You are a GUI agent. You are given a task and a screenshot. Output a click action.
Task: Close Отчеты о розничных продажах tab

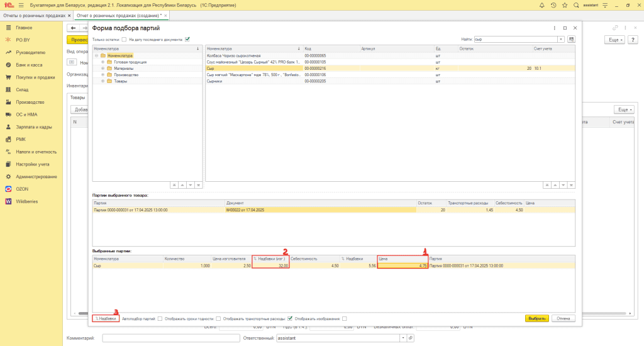(x=69, y=16)
